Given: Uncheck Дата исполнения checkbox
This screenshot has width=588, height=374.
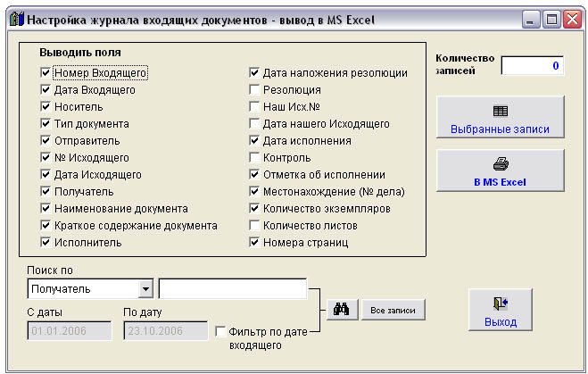Looking at the screenshot, I should coord(254,140).
